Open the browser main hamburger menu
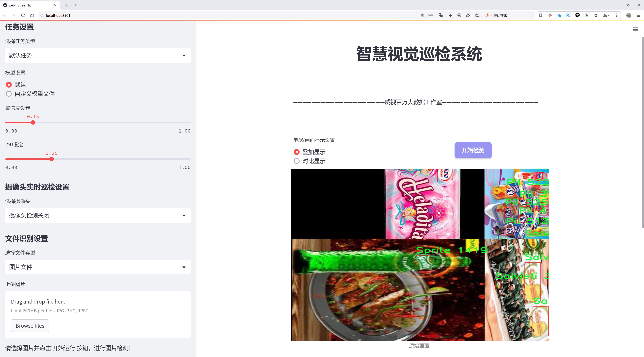This screenshot has height=357, width=644. pos(639,15)
